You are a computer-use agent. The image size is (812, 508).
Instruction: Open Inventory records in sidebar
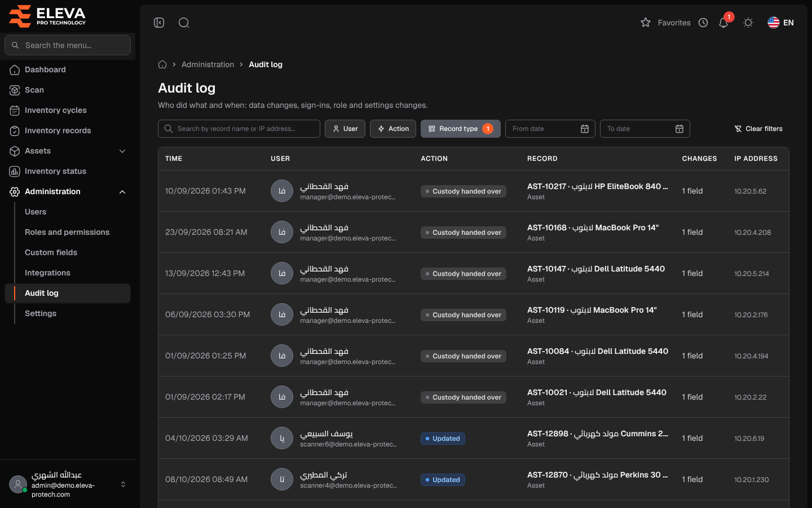[68, 130]
